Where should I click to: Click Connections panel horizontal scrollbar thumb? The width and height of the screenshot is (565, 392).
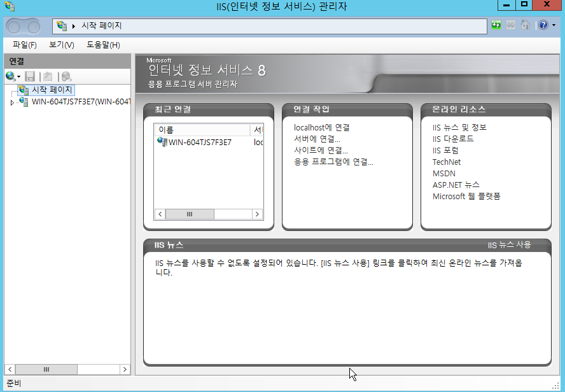tap(46, 369)
